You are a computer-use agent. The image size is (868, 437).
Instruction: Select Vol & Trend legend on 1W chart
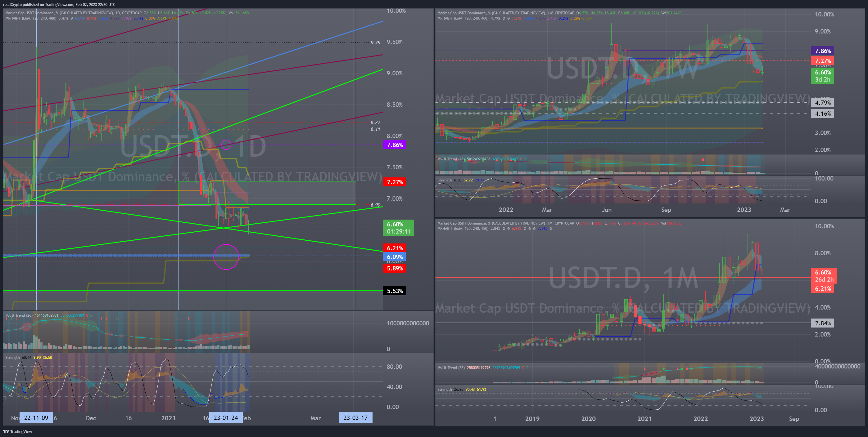482,159
